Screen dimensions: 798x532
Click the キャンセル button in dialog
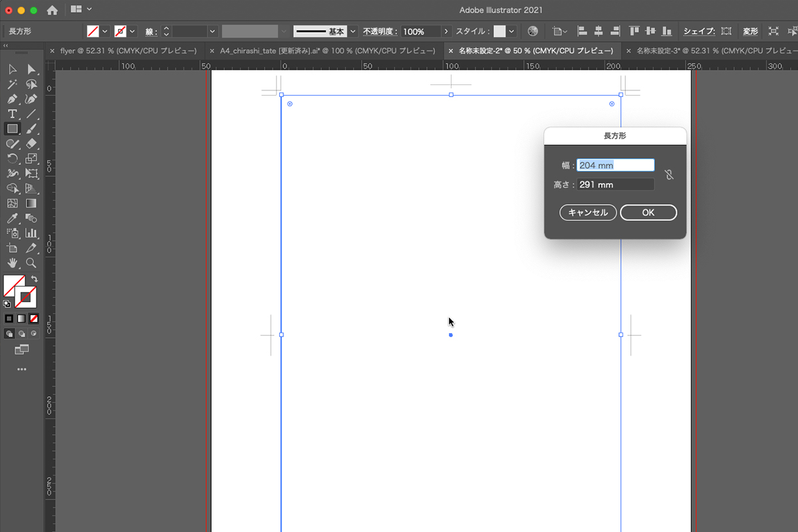[588, 213]
